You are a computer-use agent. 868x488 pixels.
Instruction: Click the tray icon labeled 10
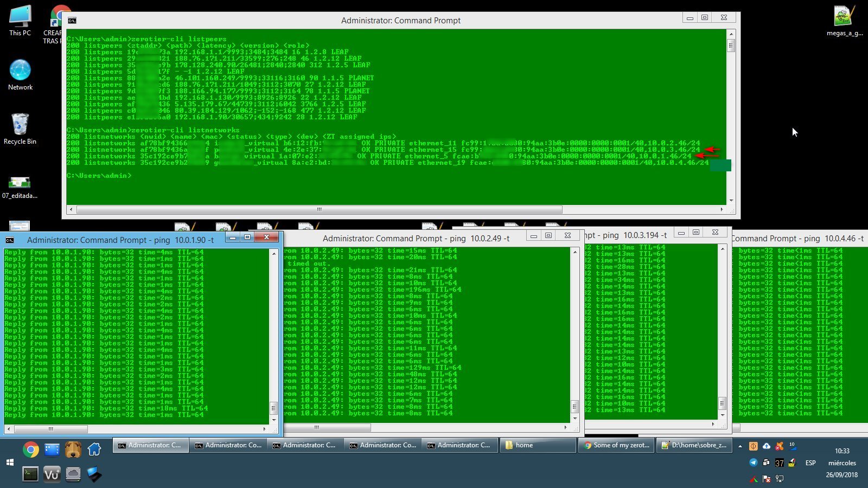(x=792, y=446)
